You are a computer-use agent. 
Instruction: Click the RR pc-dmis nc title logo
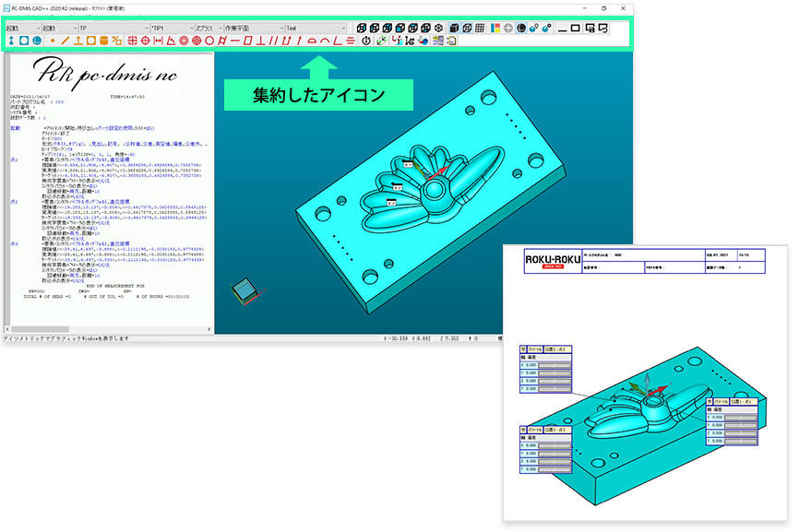tap(105, 74)
